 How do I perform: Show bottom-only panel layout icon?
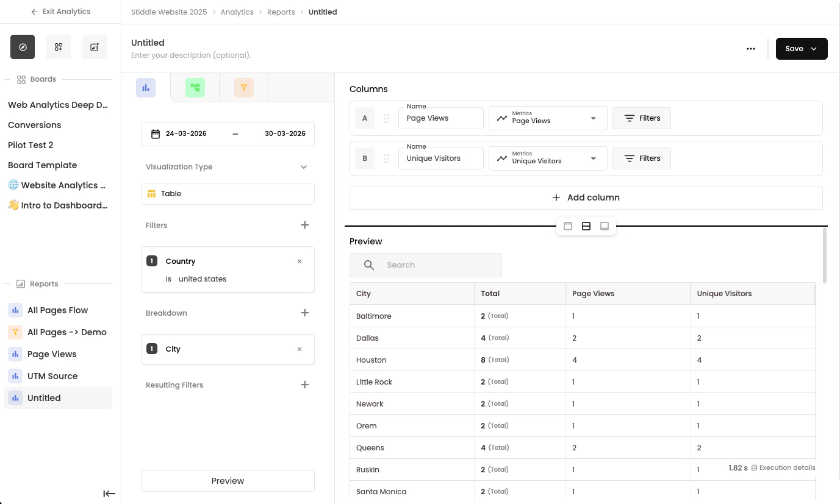pos(605,226)
